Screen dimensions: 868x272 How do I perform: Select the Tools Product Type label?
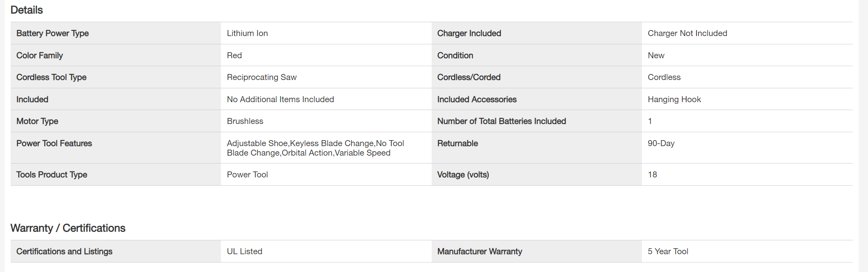tap(51, 175)
